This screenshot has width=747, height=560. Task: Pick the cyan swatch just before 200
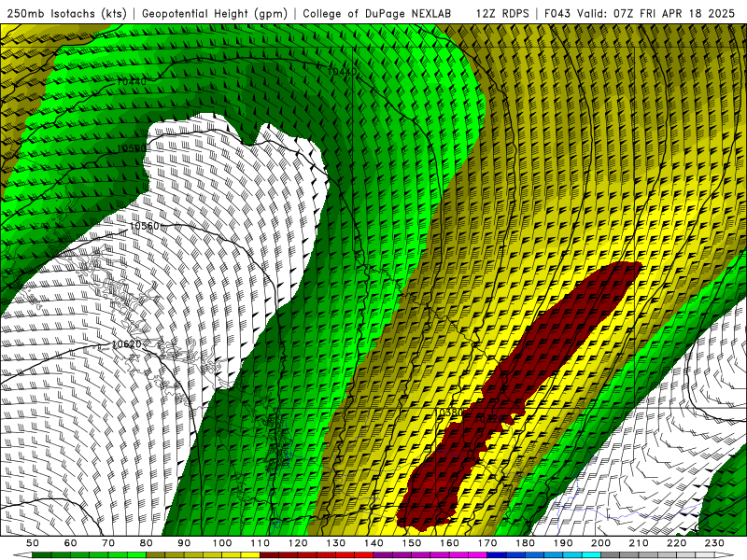591,554
